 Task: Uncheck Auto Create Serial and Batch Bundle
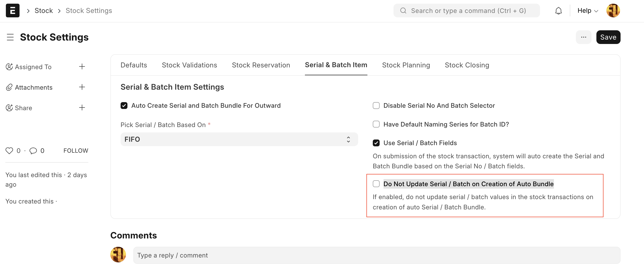pyautogui.click(x=124, y=106)
